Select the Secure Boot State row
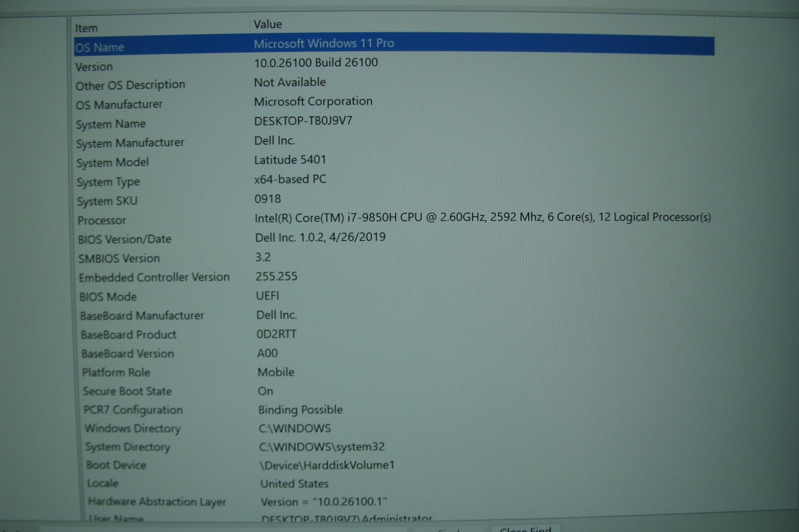The height and width of the screenshot is (532, 799). coord(127,391)
